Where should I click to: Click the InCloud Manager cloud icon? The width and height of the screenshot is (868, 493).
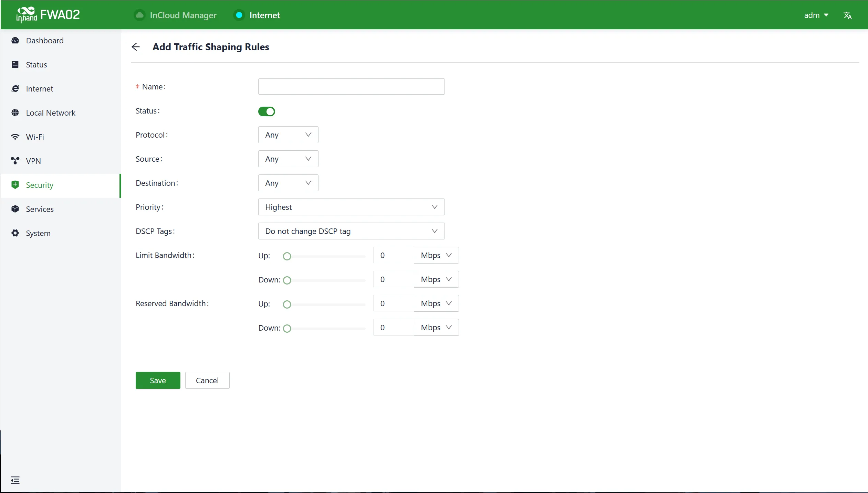tap(139, 15)
